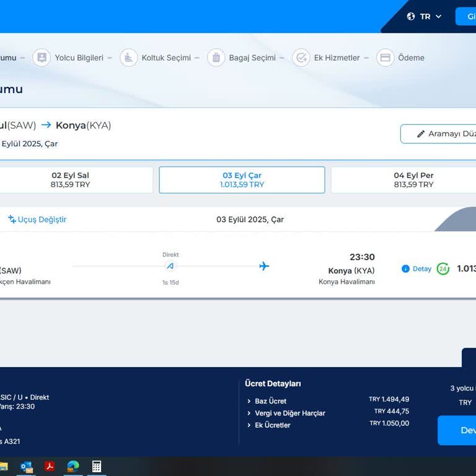
Task: Expand the Baz Ücret fare row
Action: [270, 401]
